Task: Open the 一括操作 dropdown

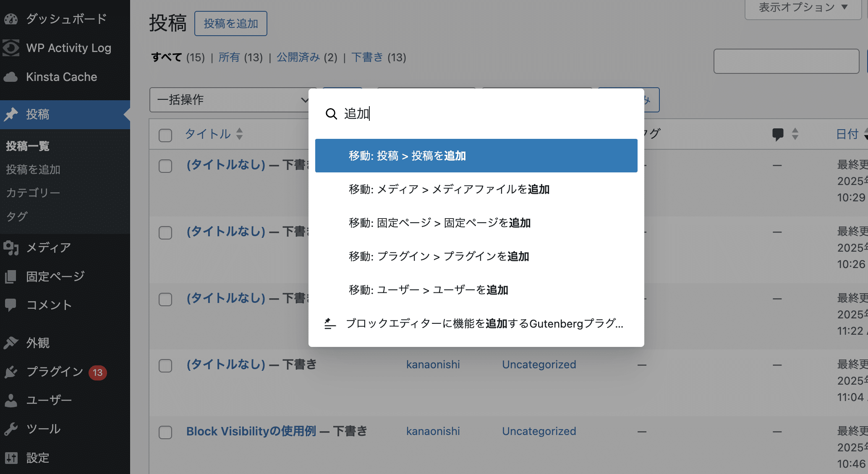Action: (231, 100)
